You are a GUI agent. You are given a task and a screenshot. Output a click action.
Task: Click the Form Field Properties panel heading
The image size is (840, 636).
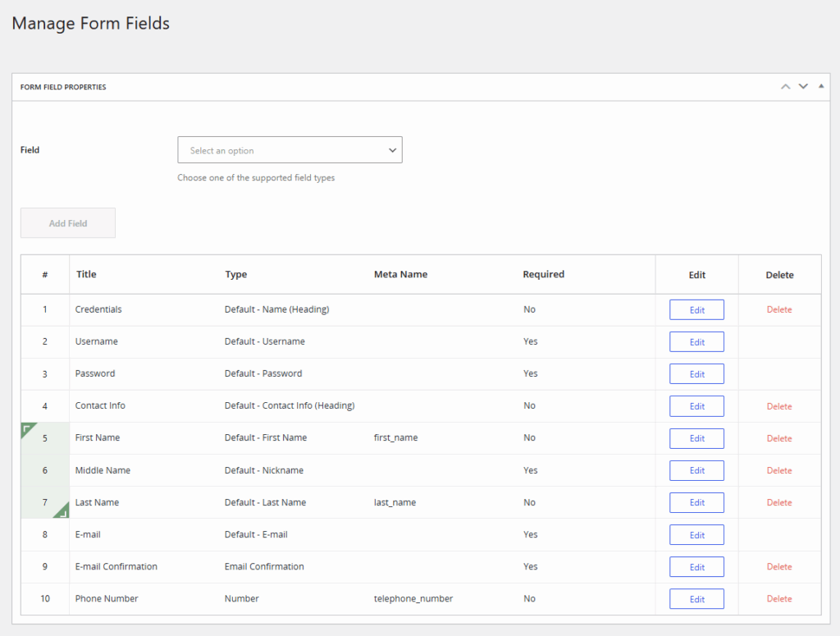point(63,87)
